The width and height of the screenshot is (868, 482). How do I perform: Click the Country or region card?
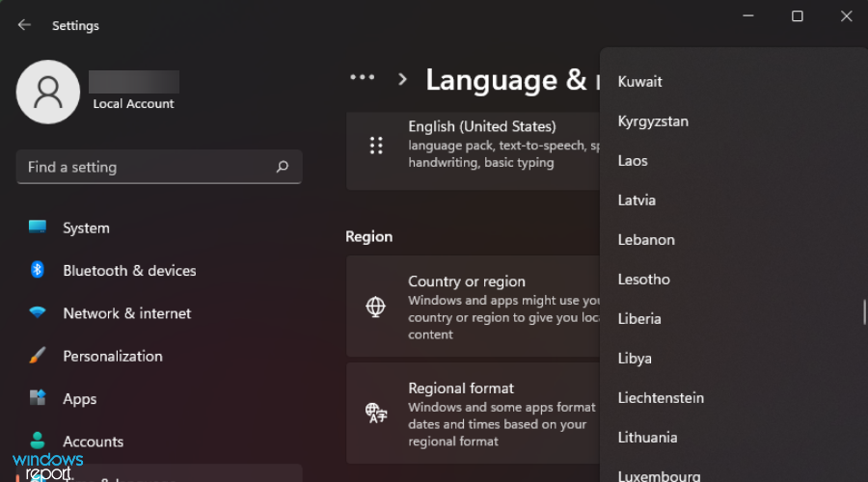click(x=473, y=308)
